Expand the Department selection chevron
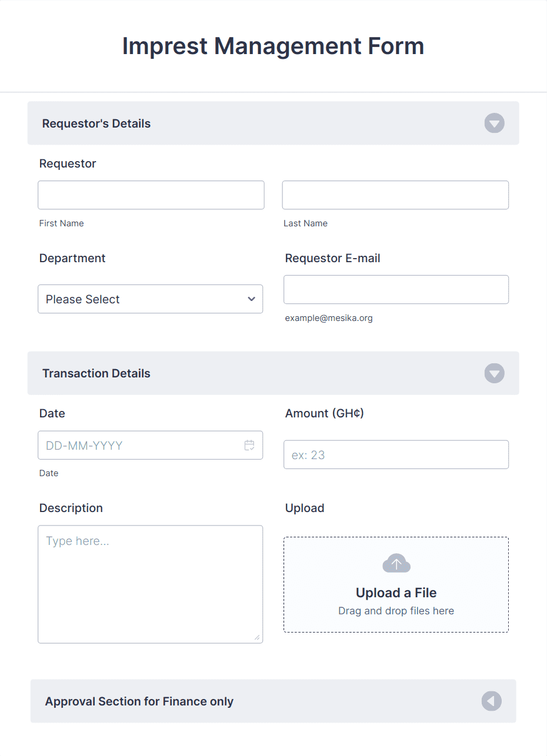547x756 pixels. (251, 299)
